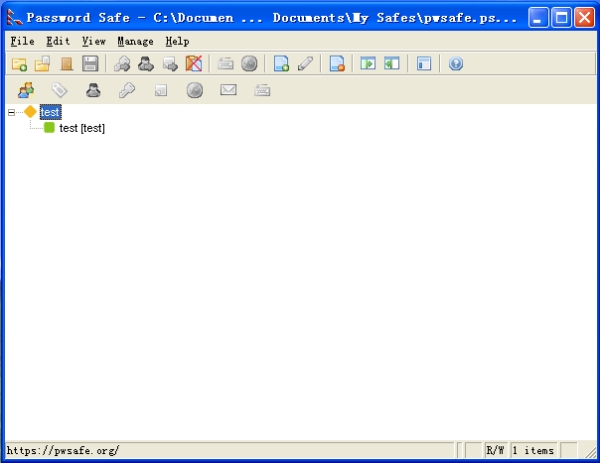Maximize the Password Safe window
Viewport: 600px width, 463px height.
coord(561,18)
